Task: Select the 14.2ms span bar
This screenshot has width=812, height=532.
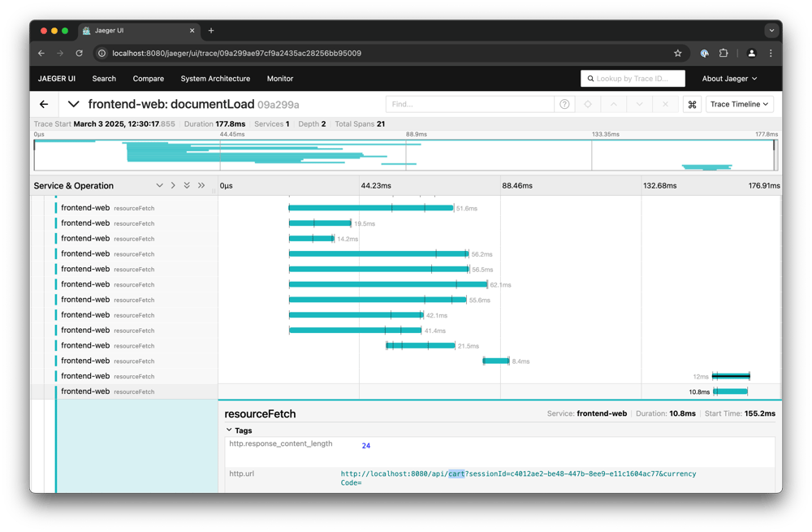Action: 312,239
